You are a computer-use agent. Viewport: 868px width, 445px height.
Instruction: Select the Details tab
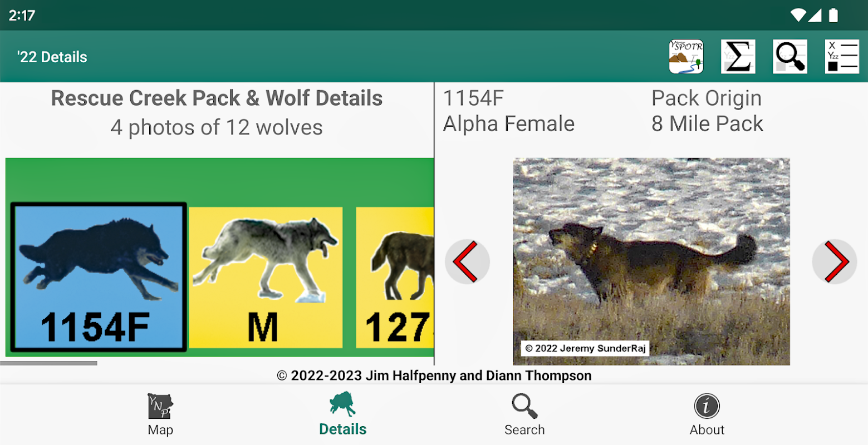tap(343, 415)
